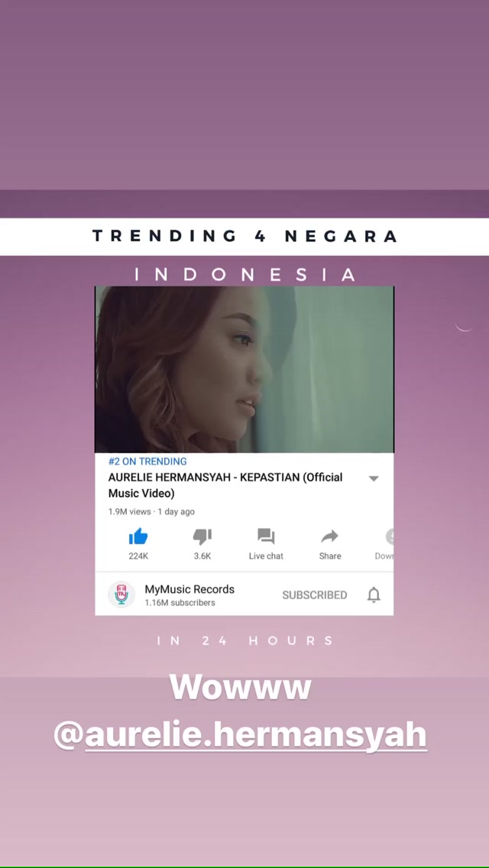Click the Wowww story text

(x=241, y=687)
